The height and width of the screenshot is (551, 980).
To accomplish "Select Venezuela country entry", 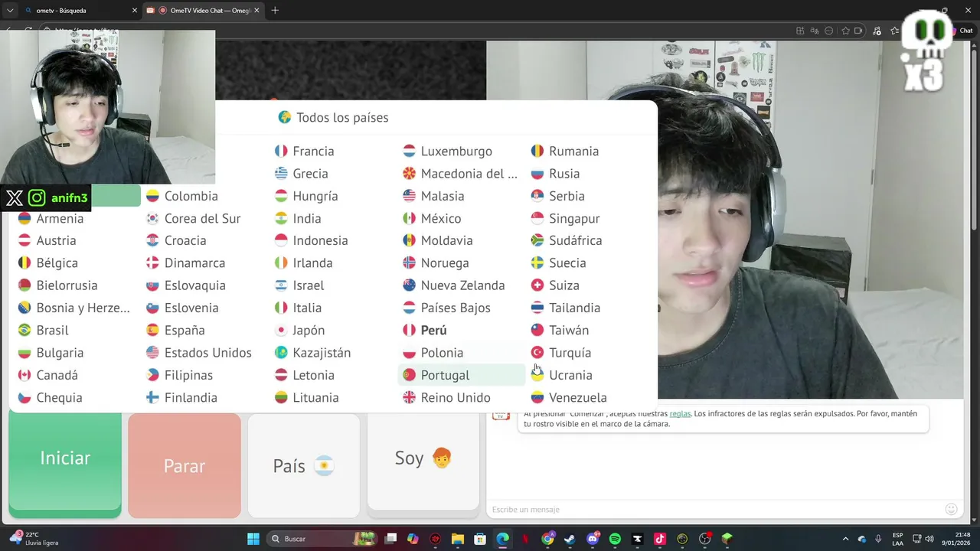I will [569, 398].
